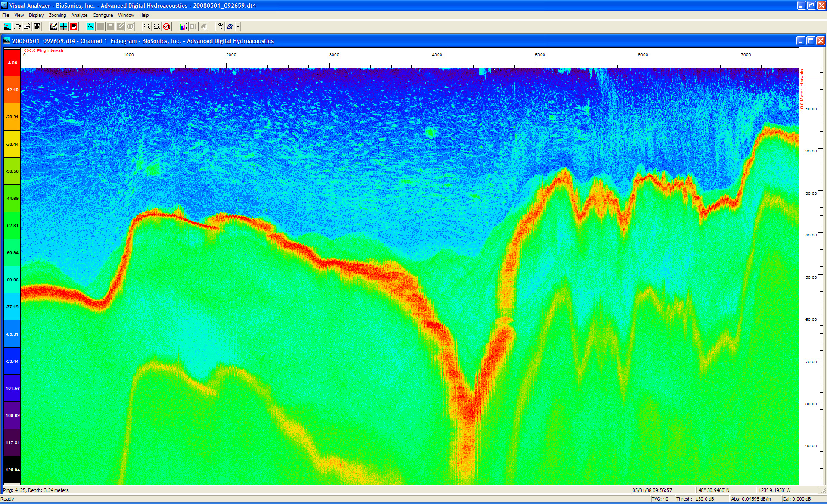The width and height of the screenshot is (827, 504).
Task: Click the open file folder icon
Action: tap(27, 27)
